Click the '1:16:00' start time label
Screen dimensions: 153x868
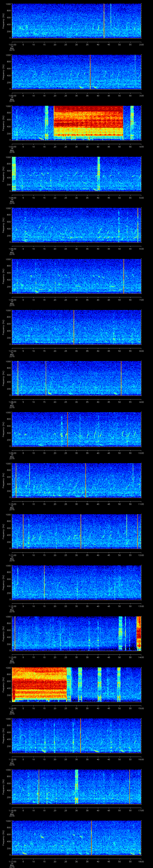(x=12, y=810)
